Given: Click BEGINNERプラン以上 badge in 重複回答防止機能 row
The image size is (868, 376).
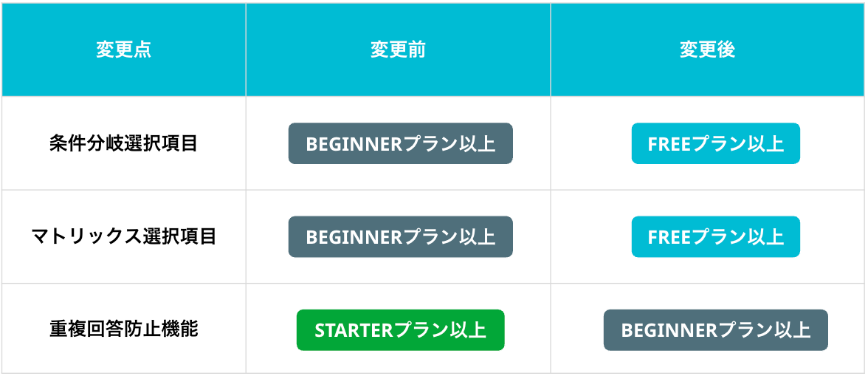Looking at the screenshot, I should click(x=715, y=329).
